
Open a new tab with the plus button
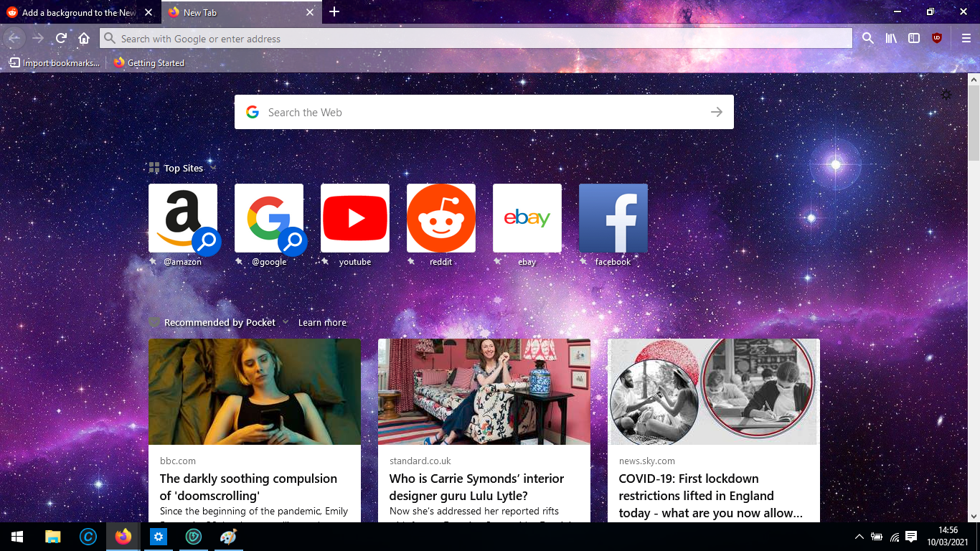pyautogui.click(x=334, y=12)
